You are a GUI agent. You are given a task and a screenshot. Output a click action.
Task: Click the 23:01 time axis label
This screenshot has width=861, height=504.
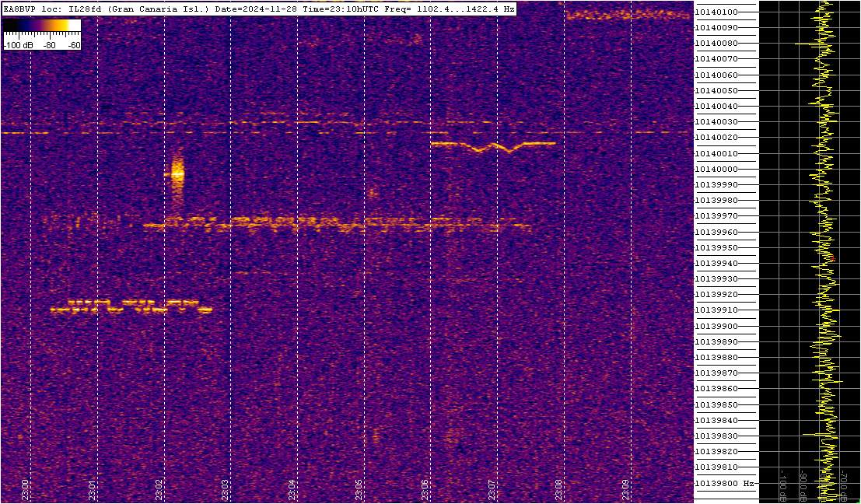click(93, 490)
